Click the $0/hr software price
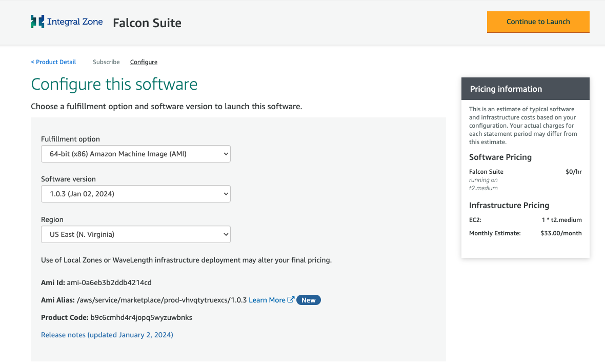The width and height of the screenshot is (605, 364). [x=573, y=171]
